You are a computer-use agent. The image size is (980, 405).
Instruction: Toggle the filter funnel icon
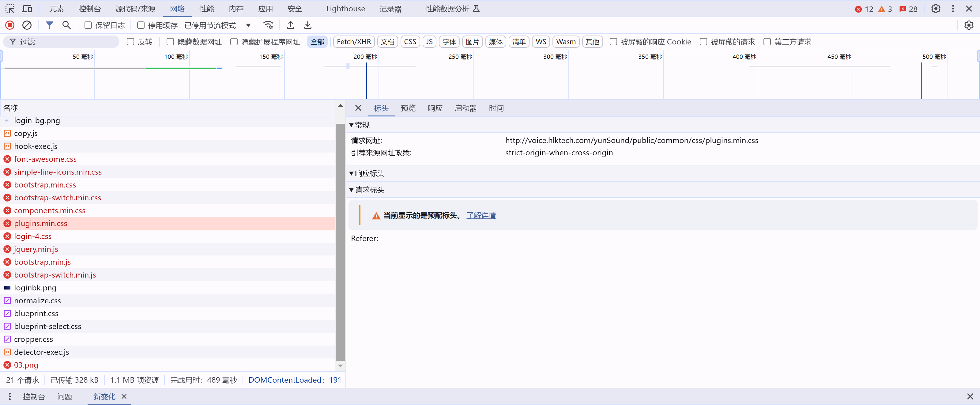[x=49, y=25]
